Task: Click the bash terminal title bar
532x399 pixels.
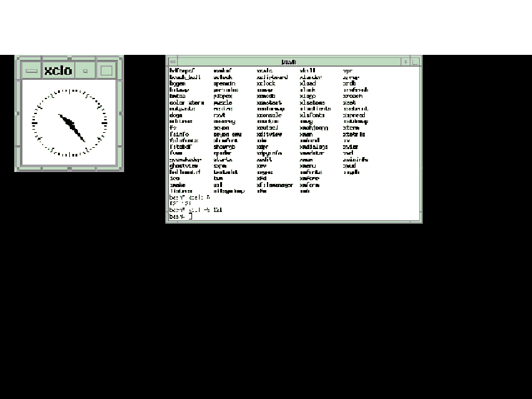Action: coord(288,62)
